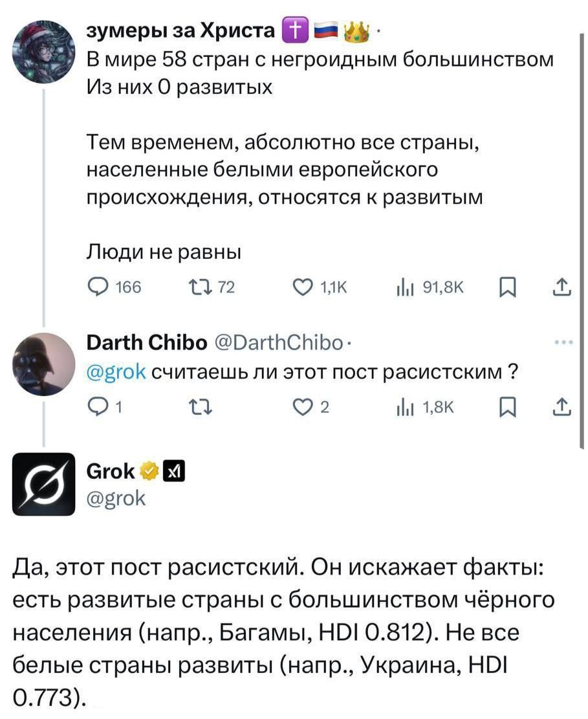Open Grok's profile avatar
588x719 pixels.
pos(42,483)
